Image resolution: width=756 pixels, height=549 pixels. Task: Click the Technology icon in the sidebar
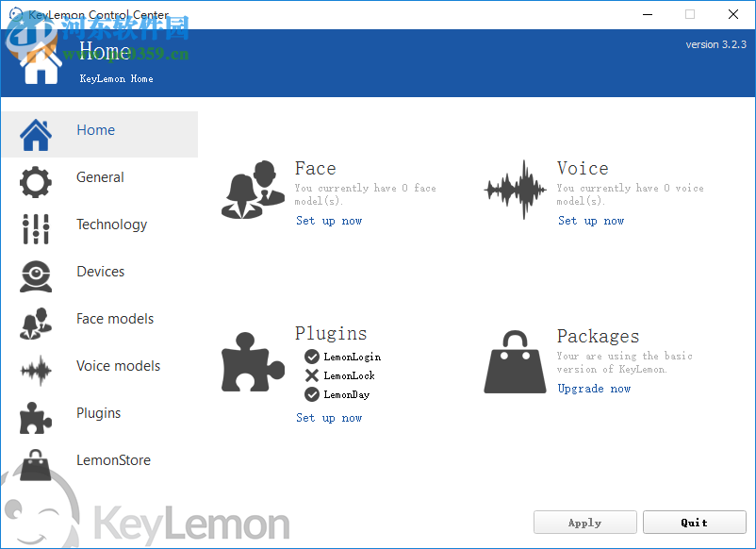35,228
